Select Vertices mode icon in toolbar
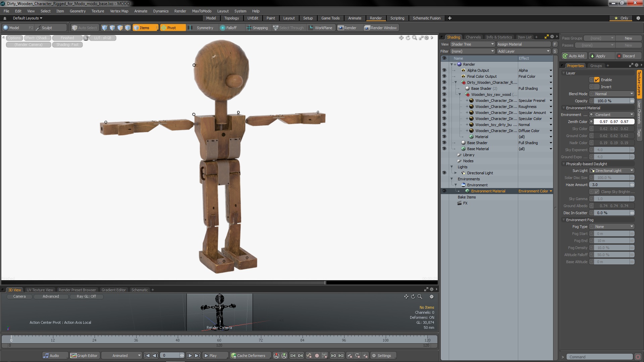644x362 pixels. pyautogui.click(x=105, y=28)
